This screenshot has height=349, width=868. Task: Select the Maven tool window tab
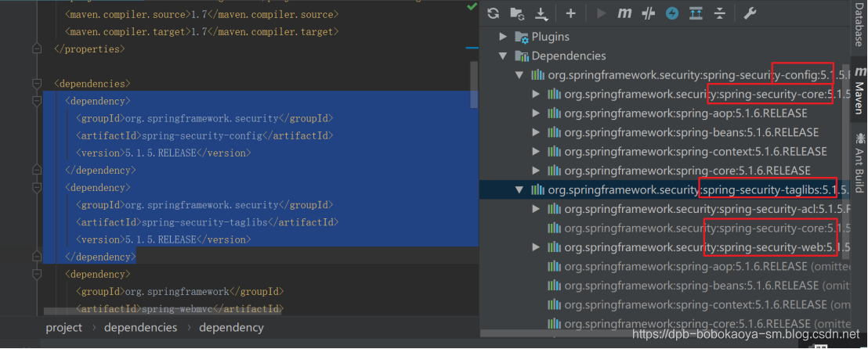(859, 88)
